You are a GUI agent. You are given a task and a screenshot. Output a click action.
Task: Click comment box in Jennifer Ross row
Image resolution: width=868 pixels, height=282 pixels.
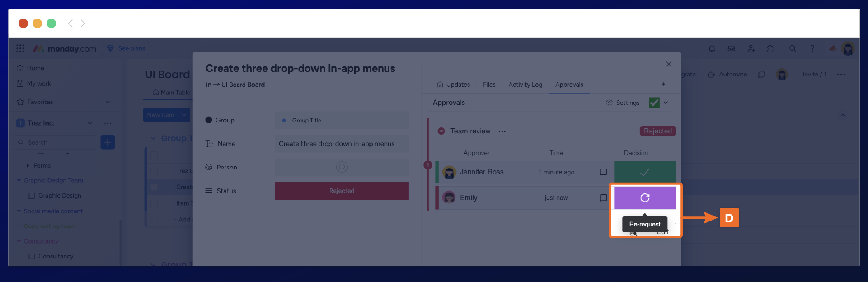coord(603,172)
